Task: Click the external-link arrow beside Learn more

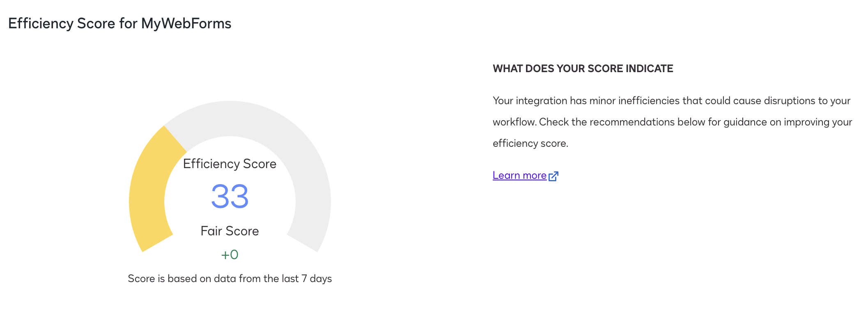Action: (553, 176)
